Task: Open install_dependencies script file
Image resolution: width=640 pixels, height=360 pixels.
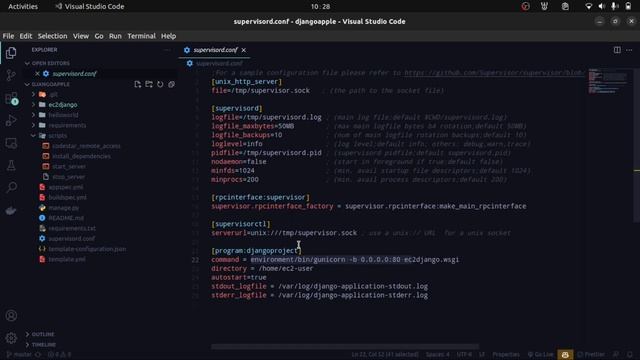Action: [x=81, y=156]
